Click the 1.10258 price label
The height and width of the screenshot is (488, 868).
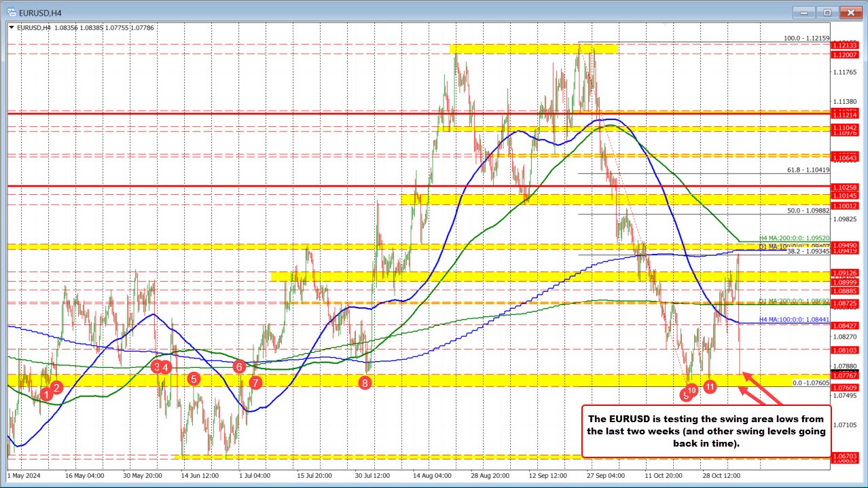tap(845, 187)
